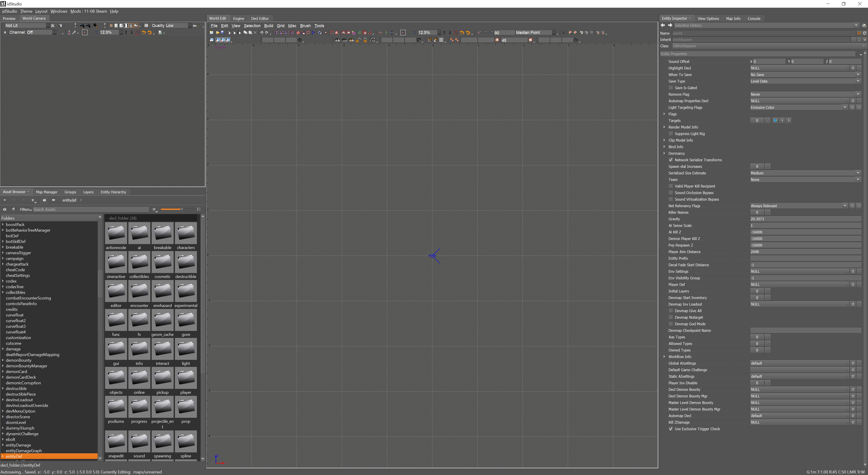The width and height of the screenshot is (868, 475).
Task: Open the Median Point pivot dropdown
Action: (x=535, y=33)
